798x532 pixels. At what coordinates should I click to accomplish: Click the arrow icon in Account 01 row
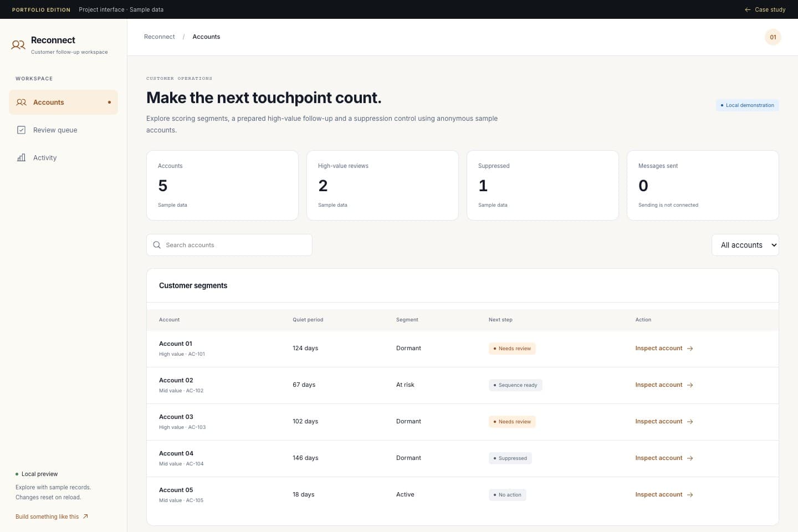(690, 349)
